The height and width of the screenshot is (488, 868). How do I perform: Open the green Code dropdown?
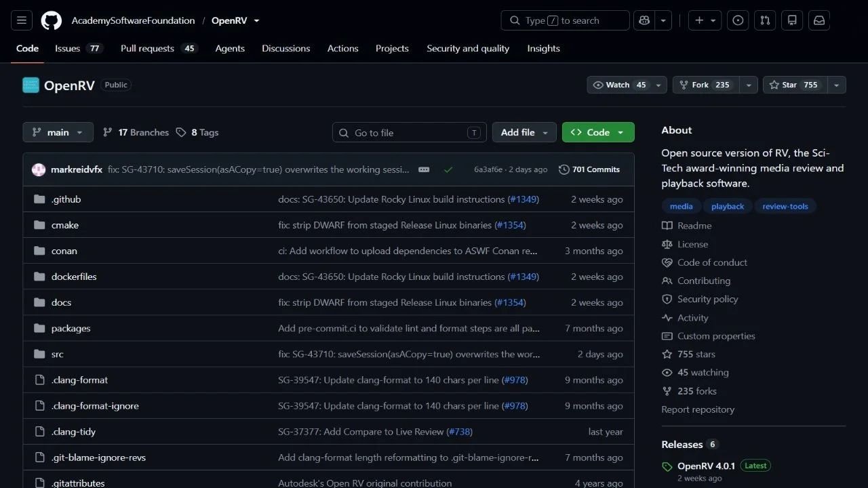pyautogui.click(x=598, y=132)
